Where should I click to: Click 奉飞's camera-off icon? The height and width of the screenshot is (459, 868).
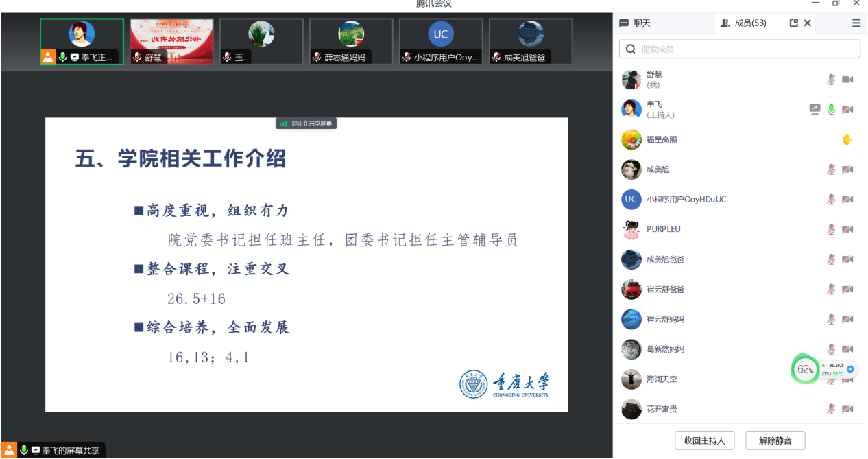coord(847,109)
